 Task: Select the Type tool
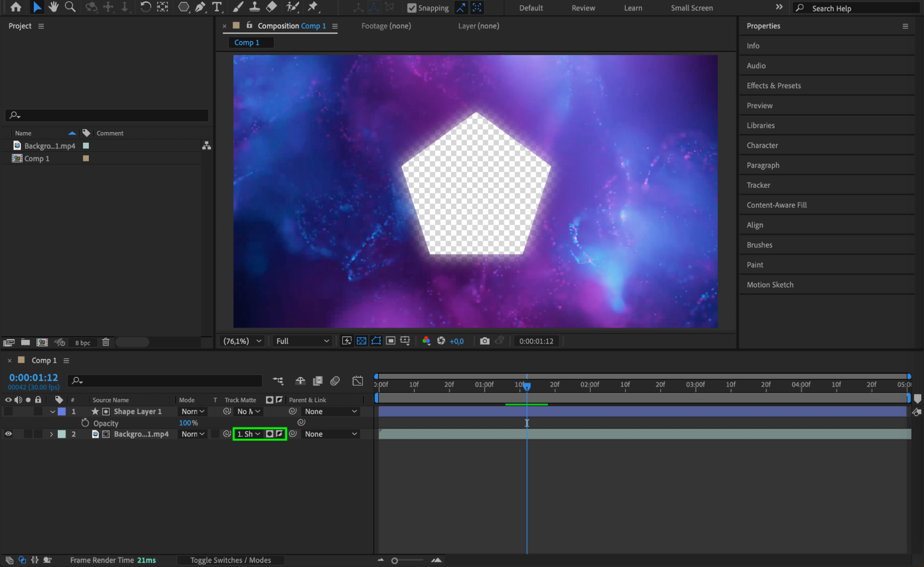pyautogui.click(x=216, y=7)
